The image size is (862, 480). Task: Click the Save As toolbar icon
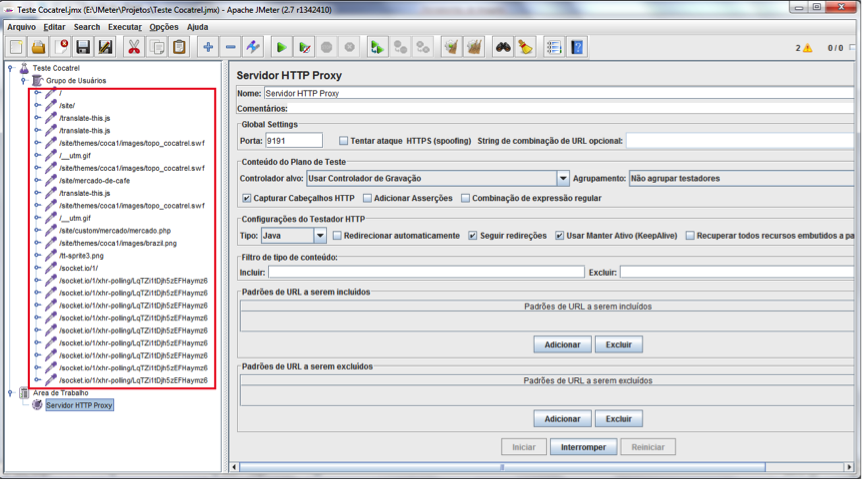coord(105,47)
